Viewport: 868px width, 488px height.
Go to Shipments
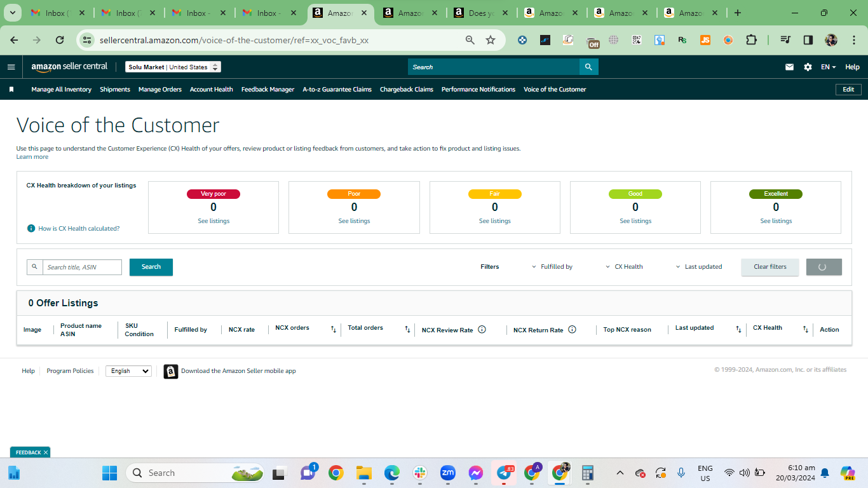coord(115,90)
